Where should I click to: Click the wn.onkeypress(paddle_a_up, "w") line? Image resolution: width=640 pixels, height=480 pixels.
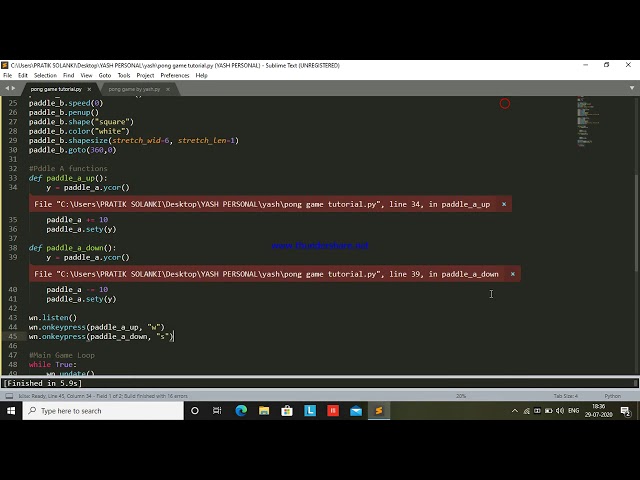pyautogui.click(x=97, y=327)
